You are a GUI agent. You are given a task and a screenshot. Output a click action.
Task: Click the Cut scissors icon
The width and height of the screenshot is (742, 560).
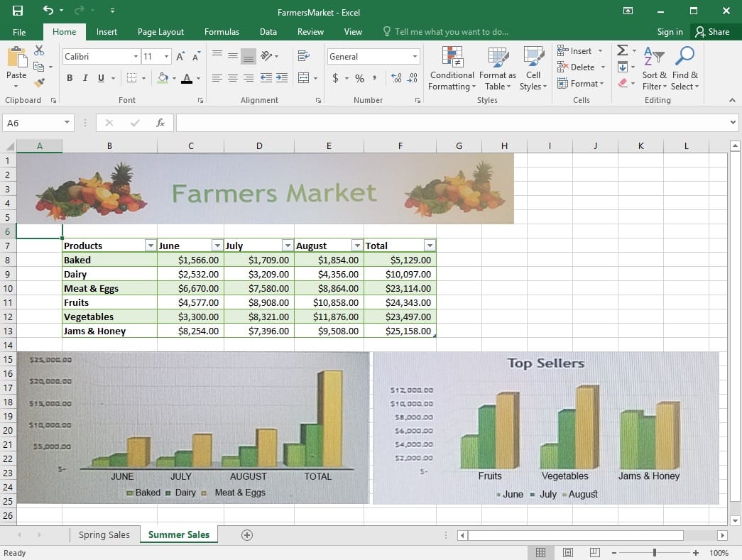point(39,50)
